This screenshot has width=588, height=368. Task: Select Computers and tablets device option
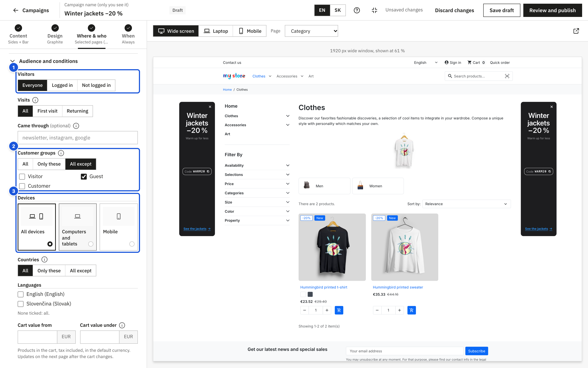coord(78,227)
